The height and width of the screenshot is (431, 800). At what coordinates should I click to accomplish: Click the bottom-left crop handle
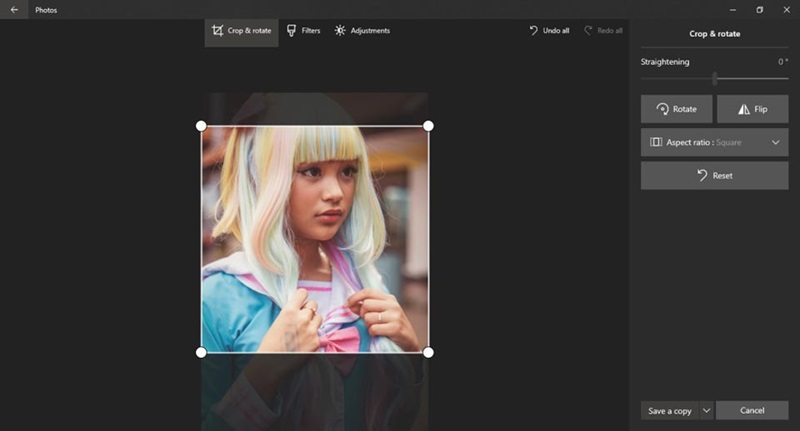201,352
